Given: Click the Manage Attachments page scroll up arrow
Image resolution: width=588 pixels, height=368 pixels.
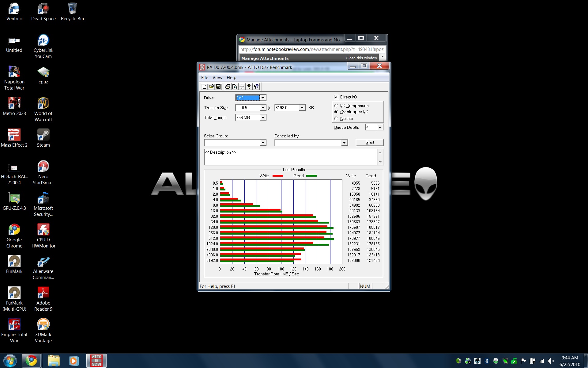Looking at the screenshot, I should [x=383, y=57].
